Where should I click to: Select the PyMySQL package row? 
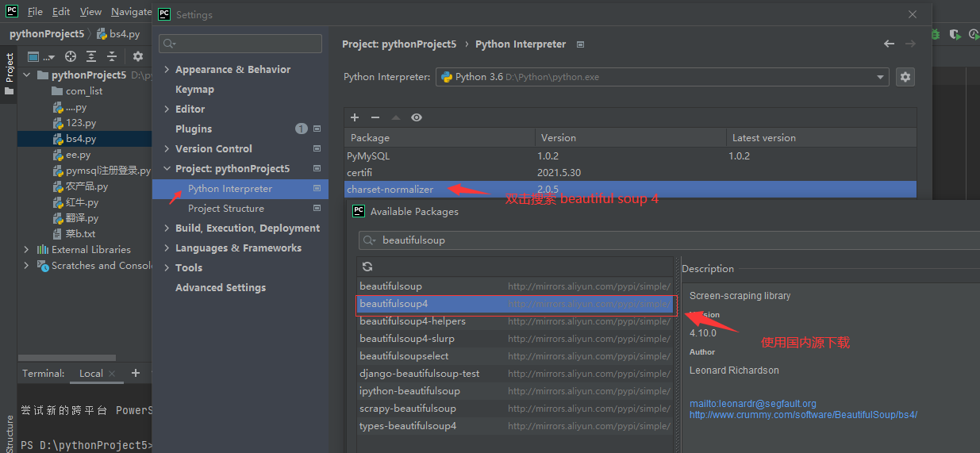[630, 156]
